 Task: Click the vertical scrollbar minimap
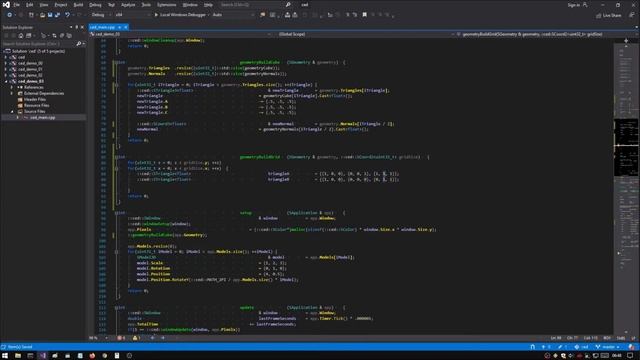tap(626, 188)
